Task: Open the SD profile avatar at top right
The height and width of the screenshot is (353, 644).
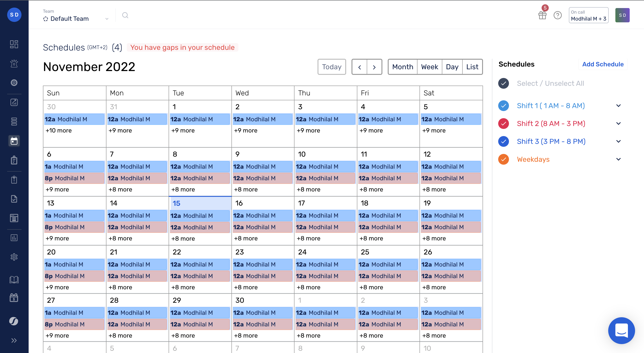Action: coord(622,15)
